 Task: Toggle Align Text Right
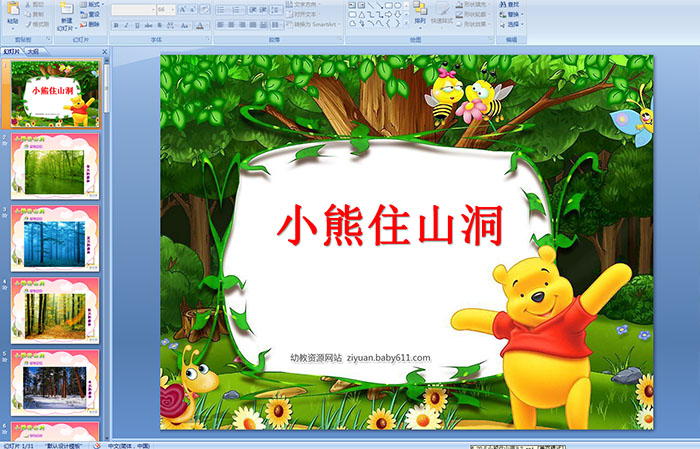[242, 25]
